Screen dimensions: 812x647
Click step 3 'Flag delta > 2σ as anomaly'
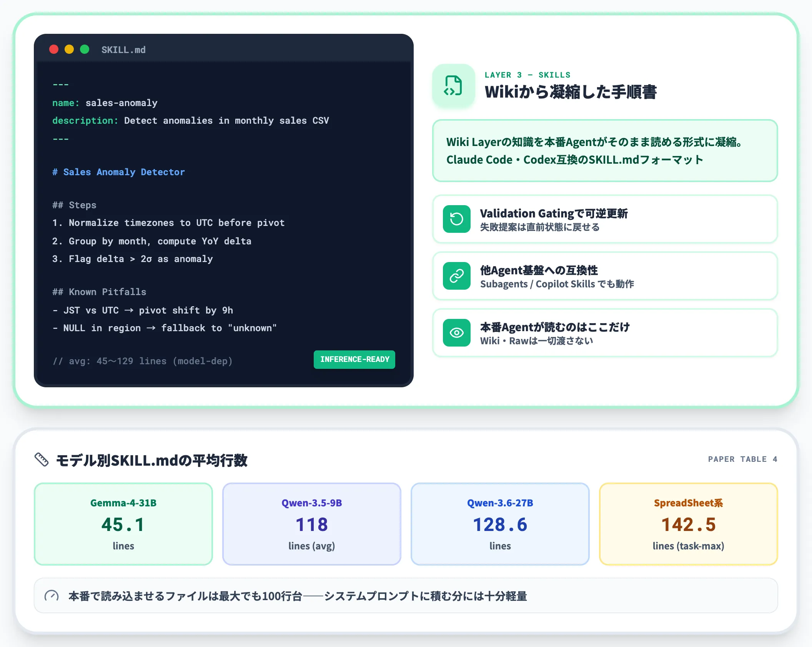coord(133,259)
